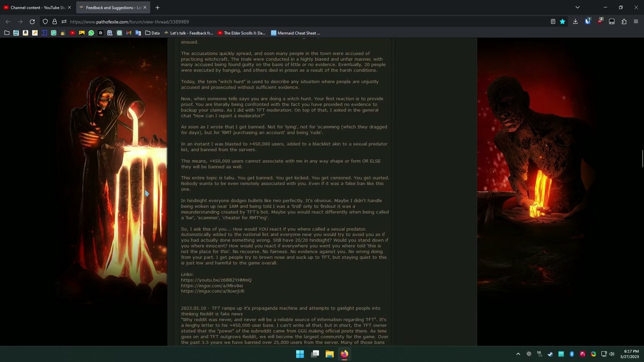Open the youtu.be video link
The width and height of the screenshot is (644, 362).
point(216,280)
